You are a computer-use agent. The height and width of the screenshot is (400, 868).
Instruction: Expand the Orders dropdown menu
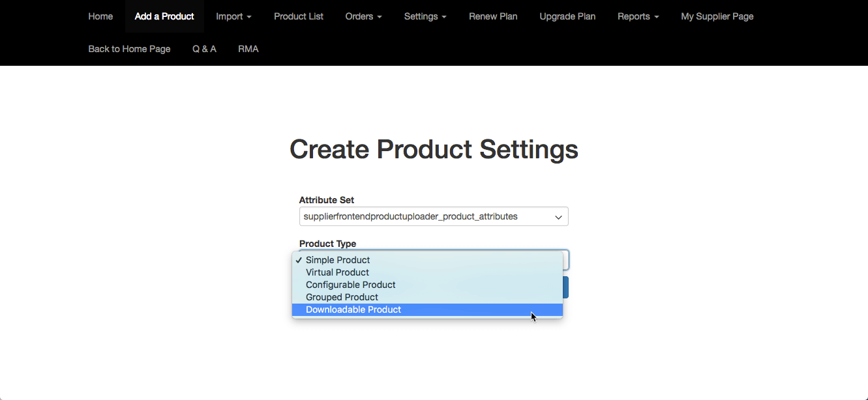363,16
